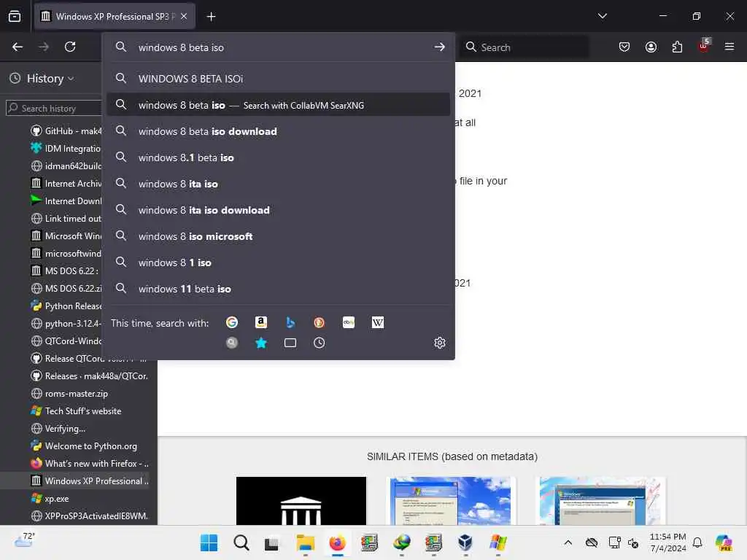Open the Firefox account icon

pos(651,47)
